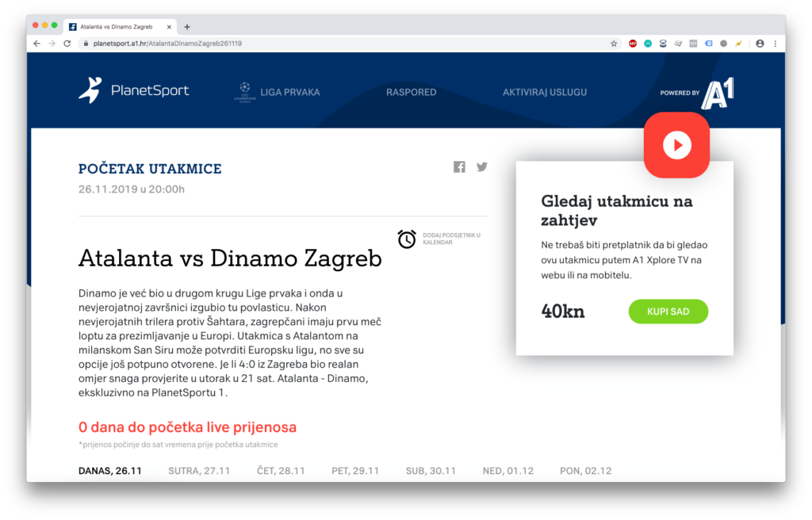Image resolution: width=812 pixels, height=520 pixels.
Task: Switch to the Sutra, 27.11 date tab
Action: click(199, 471)
